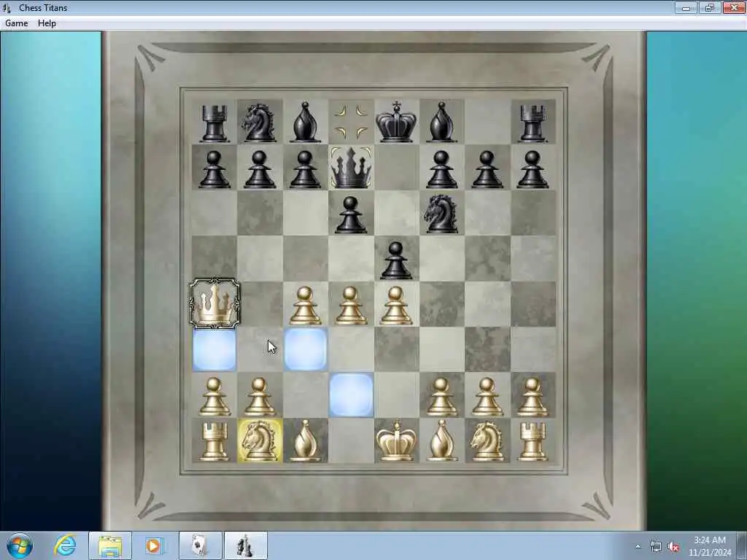Click the white rook on a1

(x=214, y=442)
